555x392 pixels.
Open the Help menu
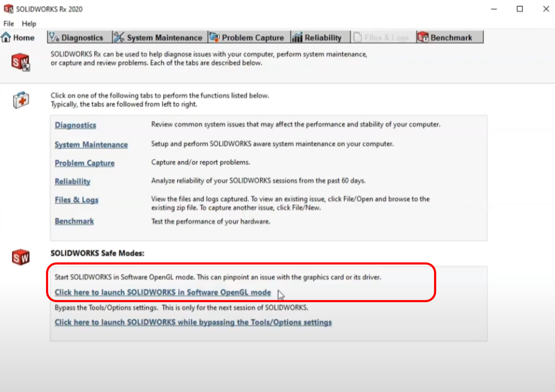coord(29,23)
